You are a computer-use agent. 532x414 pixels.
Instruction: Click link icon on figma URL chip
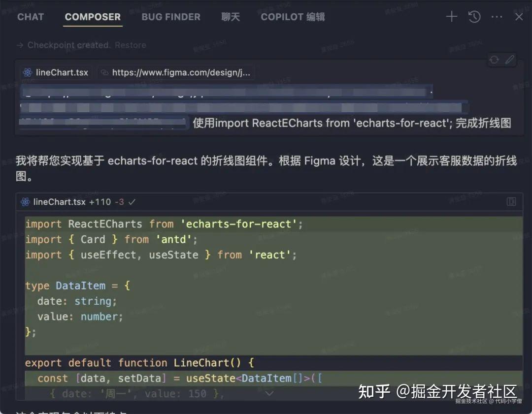[105, 72]
